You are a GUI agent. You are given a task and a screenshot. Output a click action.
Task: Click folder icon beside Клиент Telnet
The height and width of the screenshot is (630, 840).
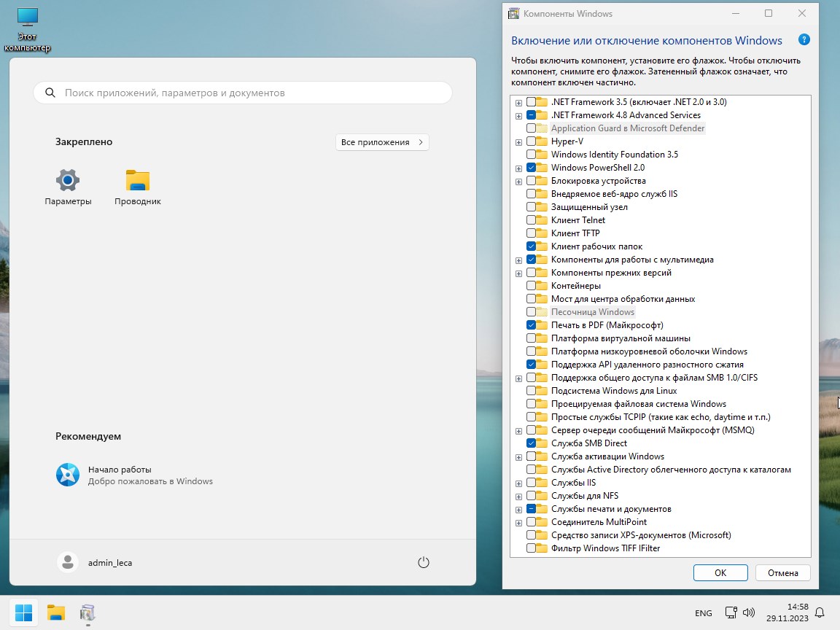tap(542, 220)
